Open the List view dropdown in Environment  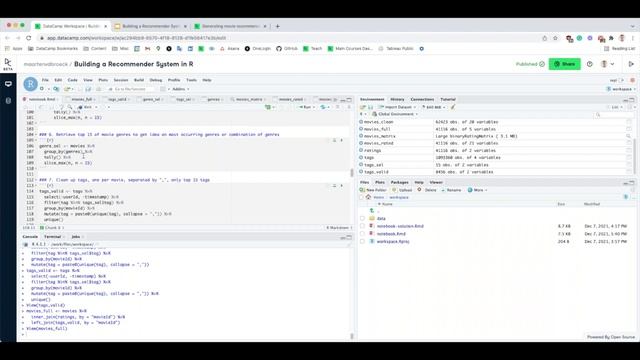[x=616, y=107]
